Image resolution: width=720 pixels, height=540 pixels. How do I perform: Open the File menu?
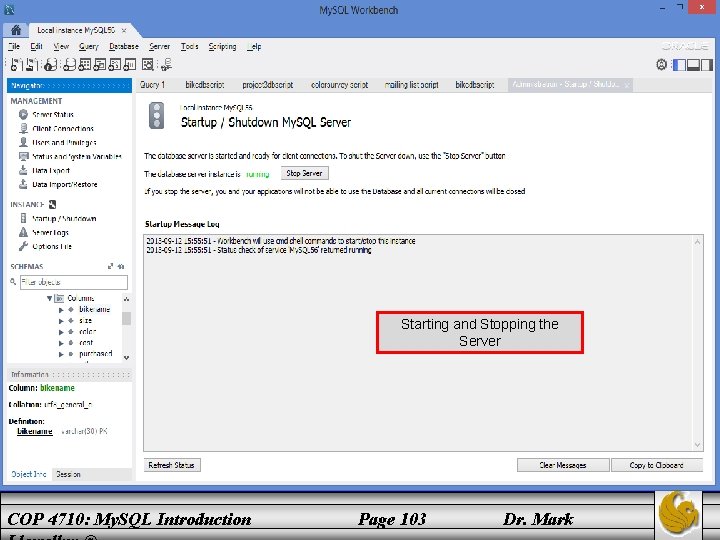point(14,46)
